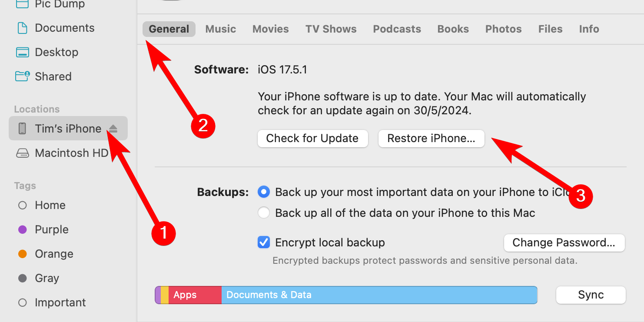644x322 pixels.
Task: Collapse the Locations section
Action: [37, 109]
